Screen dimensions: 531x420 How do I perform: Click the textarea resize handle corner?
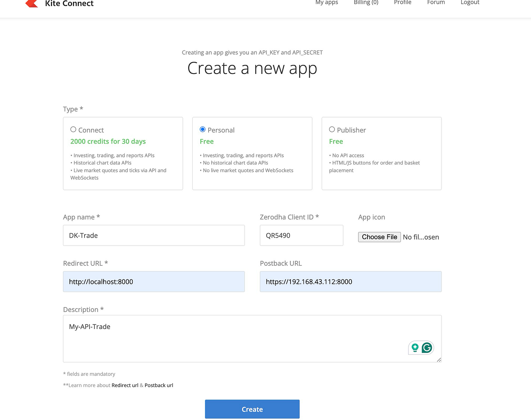439,360
